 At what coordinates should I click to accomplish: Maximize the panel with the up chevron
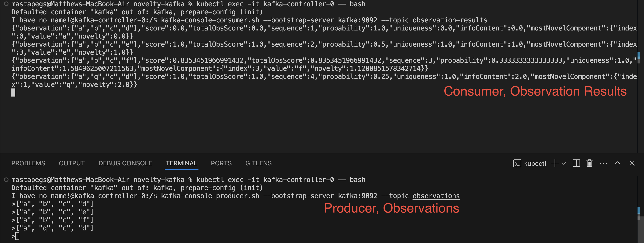(x=617, y=163)
